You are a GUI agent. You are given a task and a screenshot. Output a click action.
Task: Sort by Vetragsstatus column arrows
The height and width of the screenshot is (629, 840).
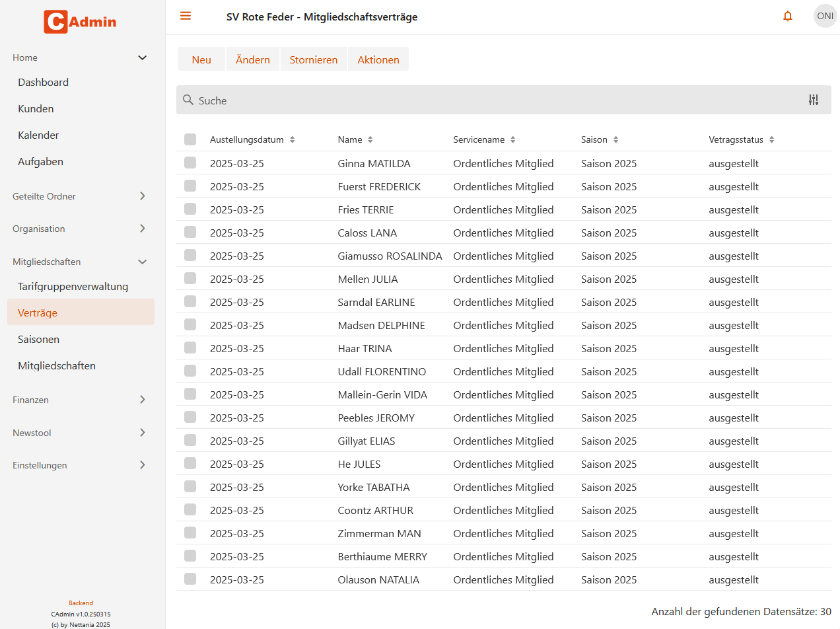tap(771, 140)
